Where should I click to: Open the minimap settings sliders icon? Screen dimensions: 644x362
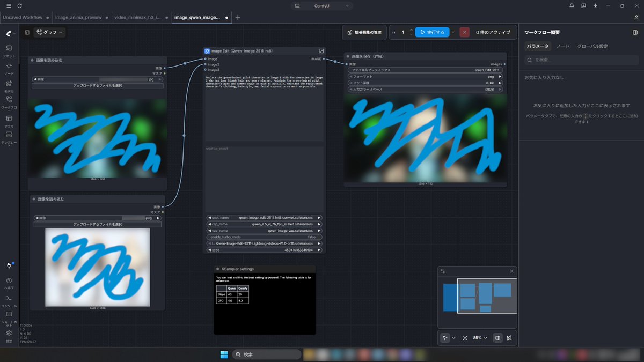coord(443,271)
